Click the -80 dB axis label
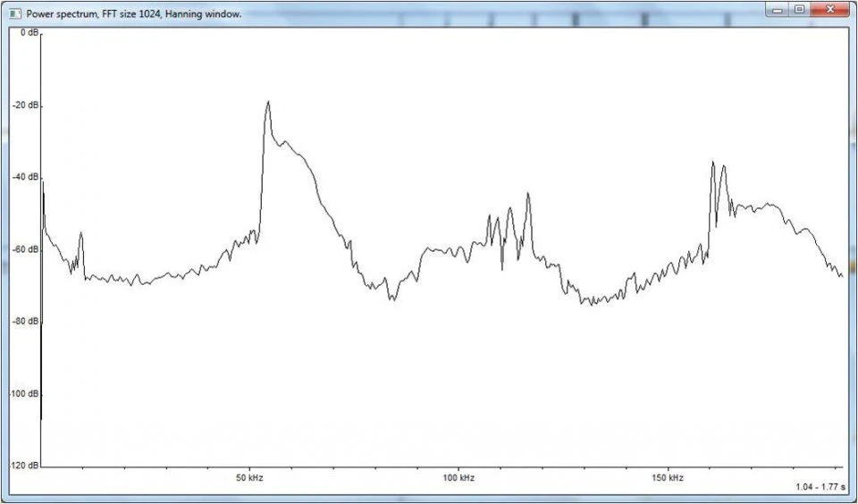The height and width of the screenshot is (504, 858). coord(28,322)
